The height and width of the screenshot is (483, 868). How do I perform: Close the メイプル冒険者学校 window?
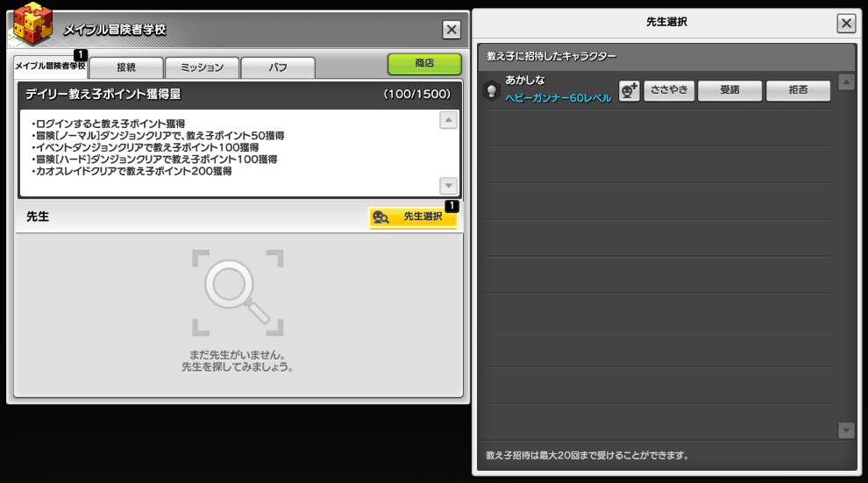click(x=452, y=29)
